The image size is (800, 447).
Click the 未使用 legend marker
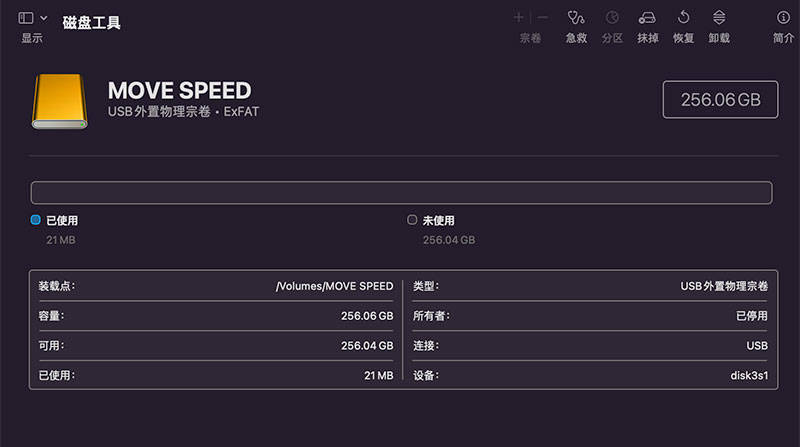point(412,220)
